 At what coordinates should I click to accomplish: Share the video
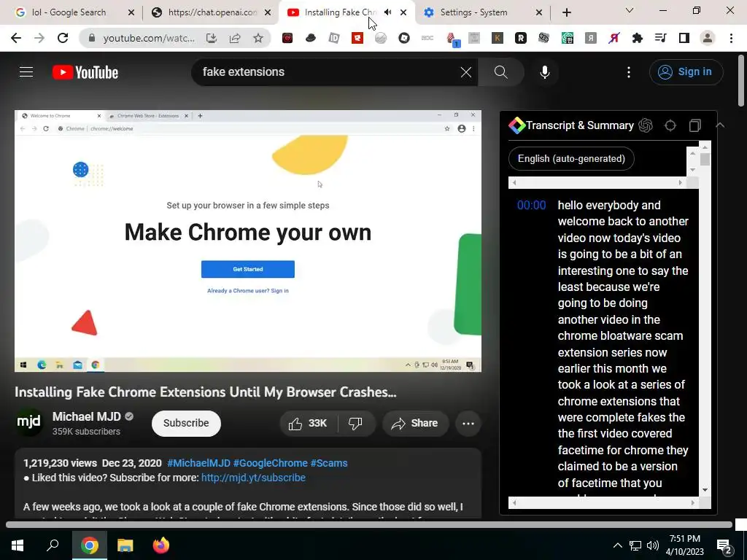click(x=415, y=424)
